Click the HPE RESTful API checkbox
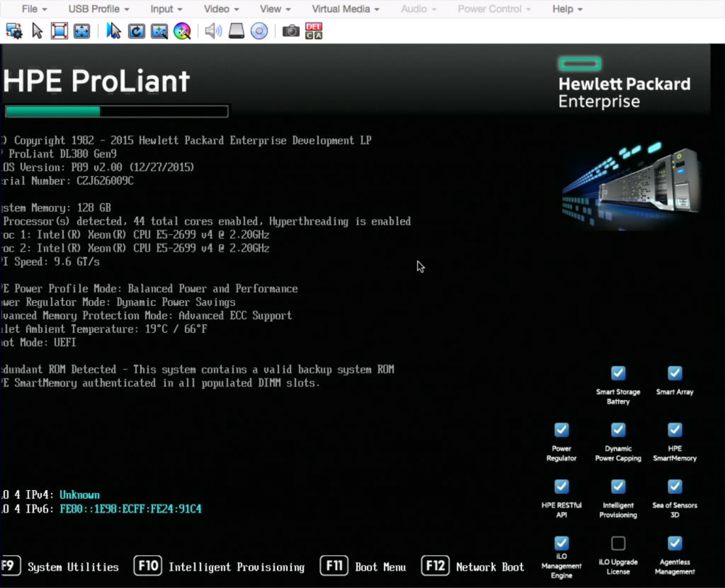This screenshot has width=725, height=588. (561, 486)
